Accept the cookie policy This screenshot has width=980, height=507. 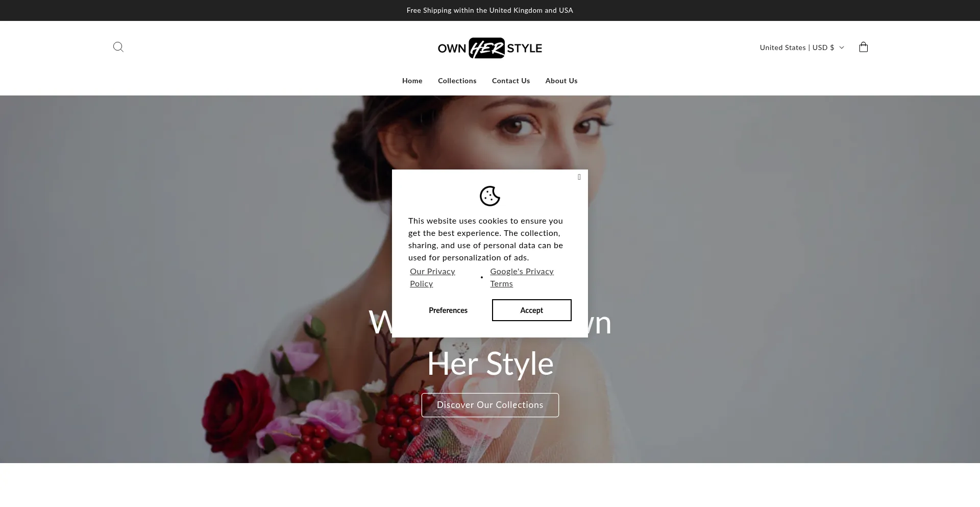click(x=531, y=310)
